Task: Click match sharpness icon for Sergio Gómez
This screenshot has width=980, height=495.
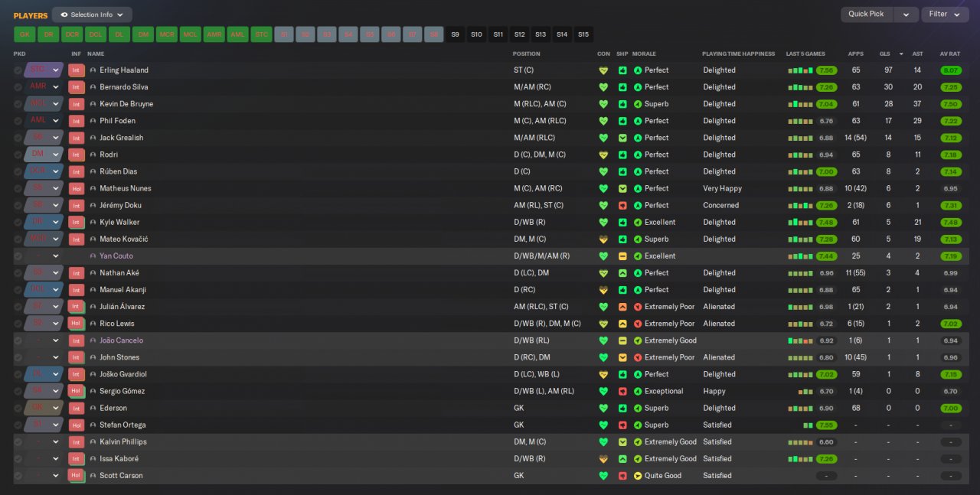Action: coord(622,391)
